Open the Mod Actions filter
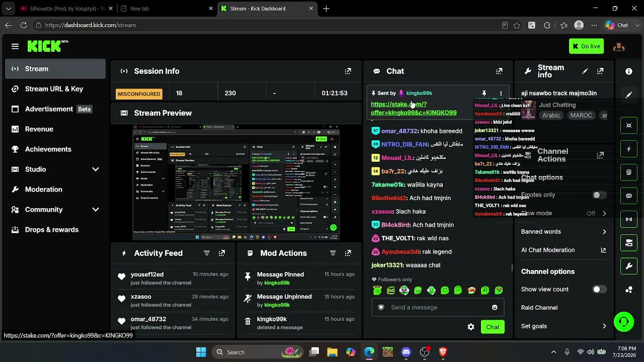This screenshot has width=644, height=362. click(333, 253)
